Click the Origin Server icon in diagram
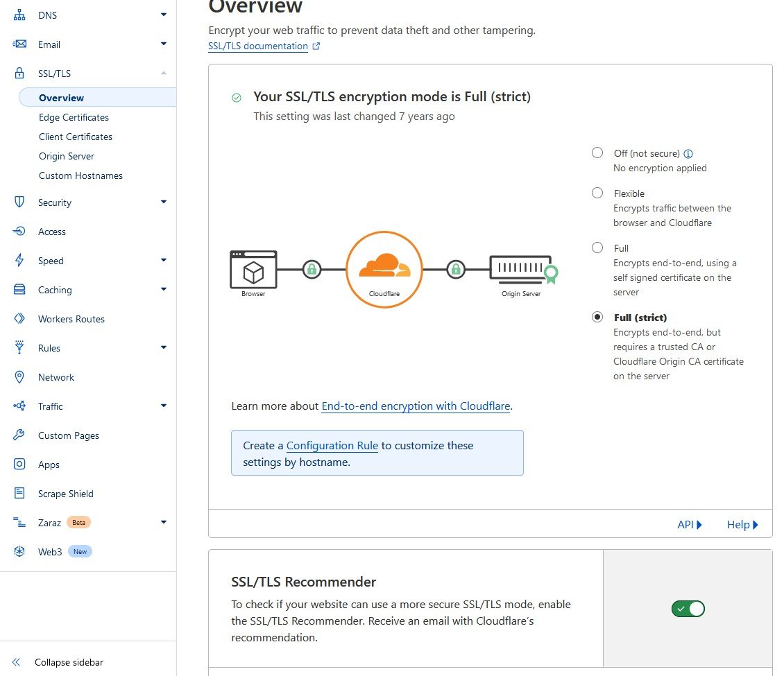The image size is (784, 676). tap(524, 269)
